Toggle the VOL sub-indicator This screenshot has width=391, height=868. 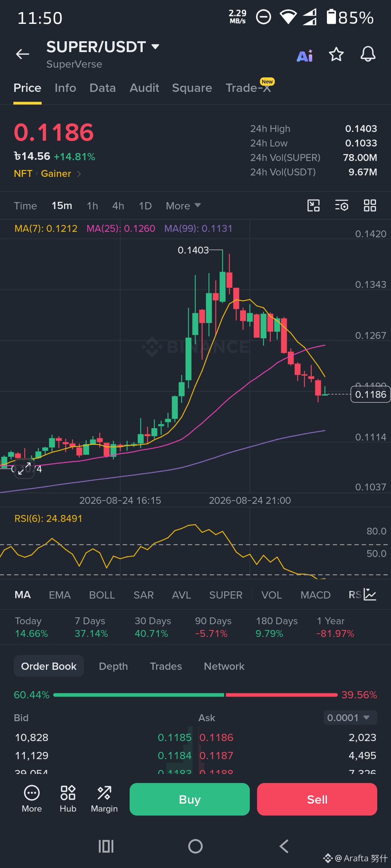pos(272,595)
